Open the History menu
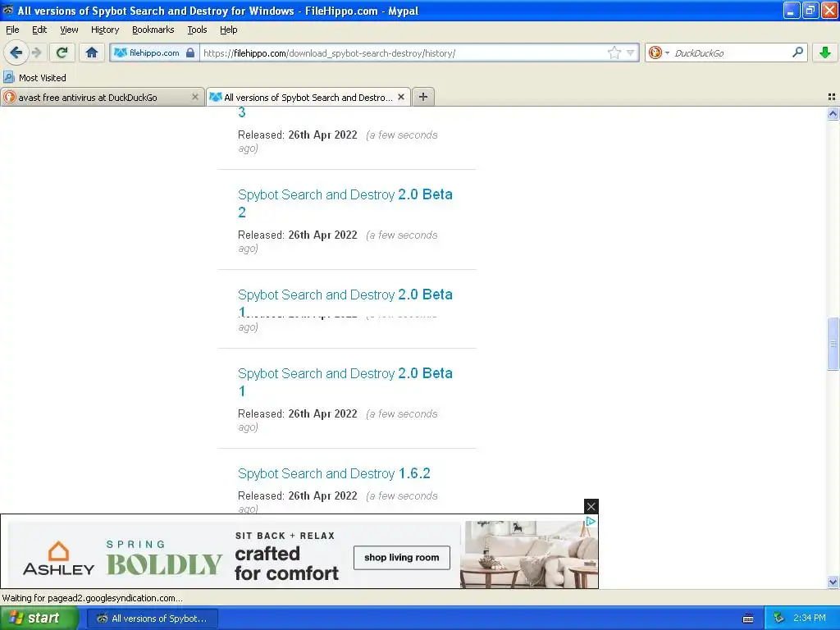 [105, 30]
